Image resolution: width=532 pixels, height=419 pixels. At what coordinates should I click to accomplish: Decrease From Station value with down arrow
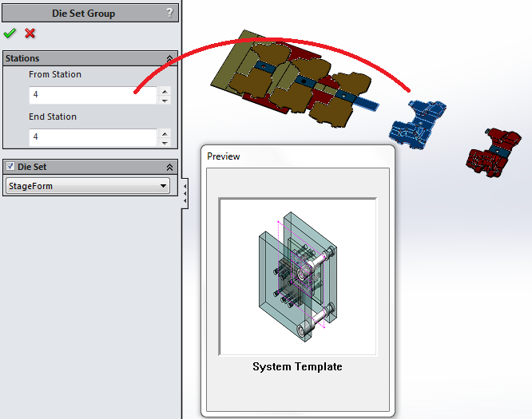click(x=165, y=100)
